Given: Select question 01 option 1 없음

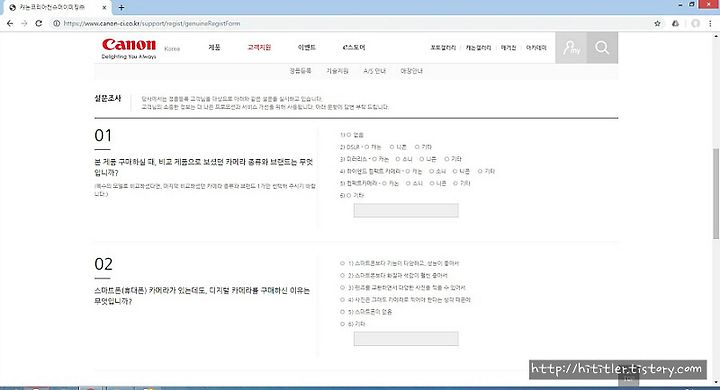Looking at the screenshot, I should [349, 135].
